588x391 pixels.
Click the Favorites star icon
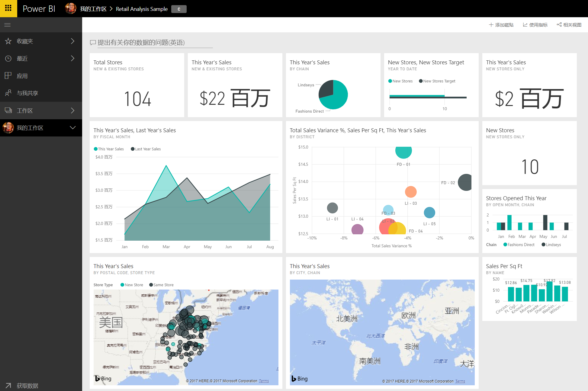(8, 41)
